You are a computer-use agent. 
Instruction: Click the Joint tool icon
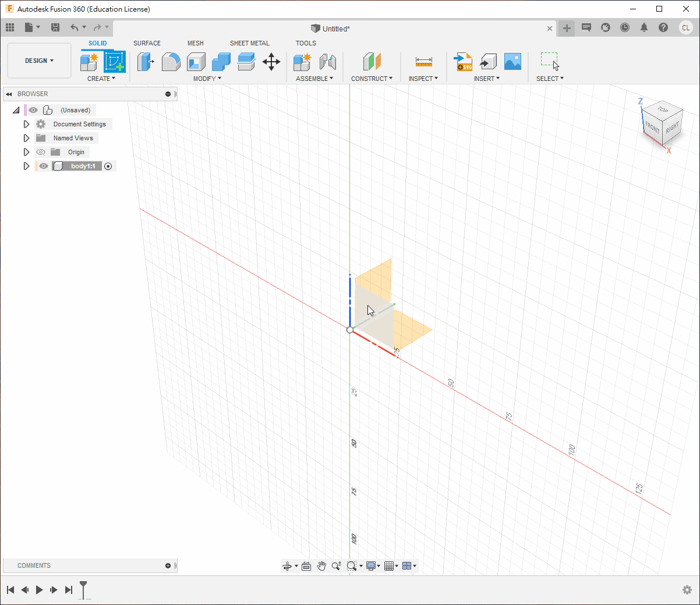click(328, 61)
